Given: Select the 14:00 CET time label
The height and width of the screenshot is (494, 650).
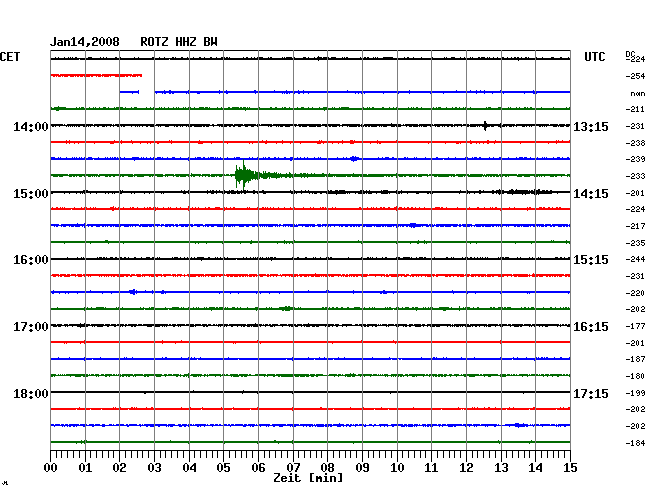Looking at the screenshot, I should pos(31,126).
